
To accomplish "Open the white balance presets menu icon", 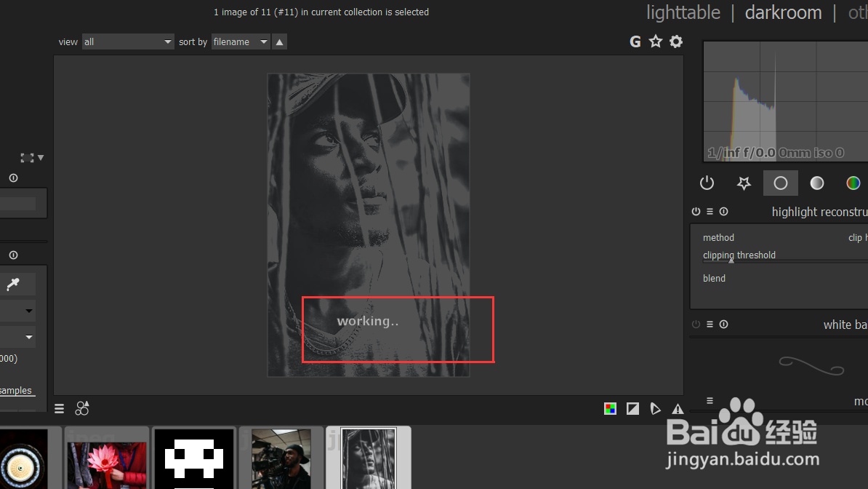I will click(710, 325).
